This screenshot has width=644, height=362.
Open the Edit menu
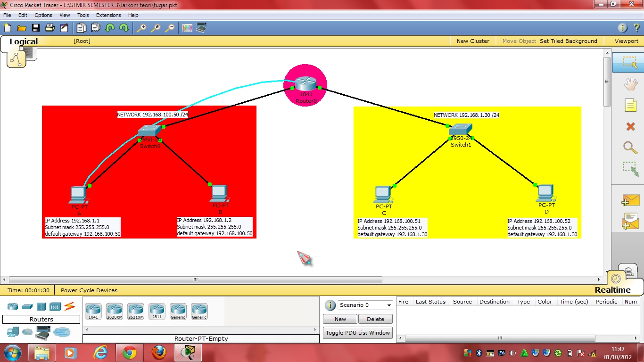pyautogui.click(x=23, y=15)
